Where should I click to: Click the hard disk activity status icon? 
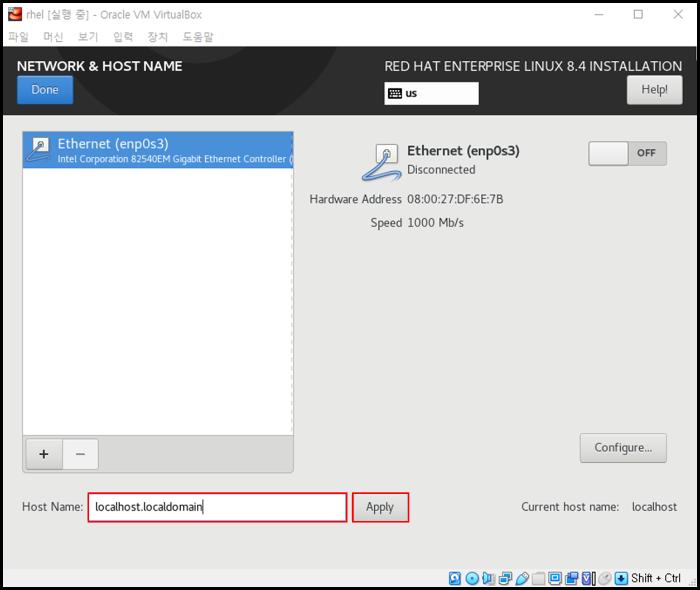455,578
